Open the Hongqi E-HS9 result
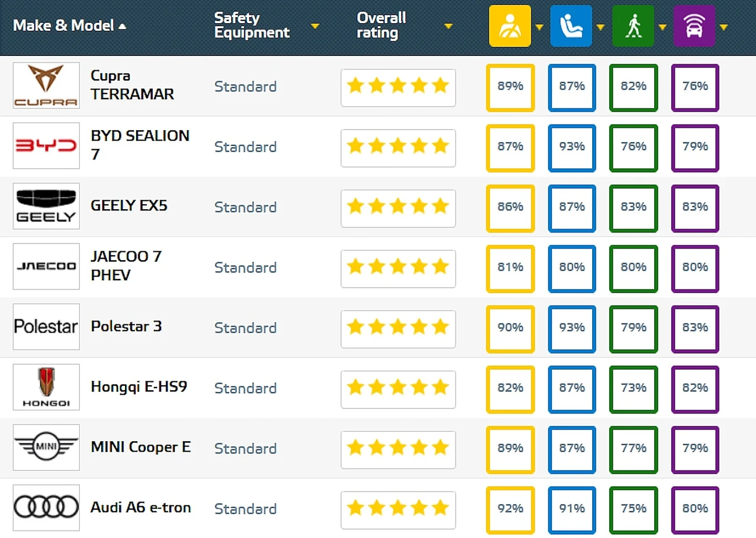This screenshot has height=538, width=756. (x=138, y=387)
